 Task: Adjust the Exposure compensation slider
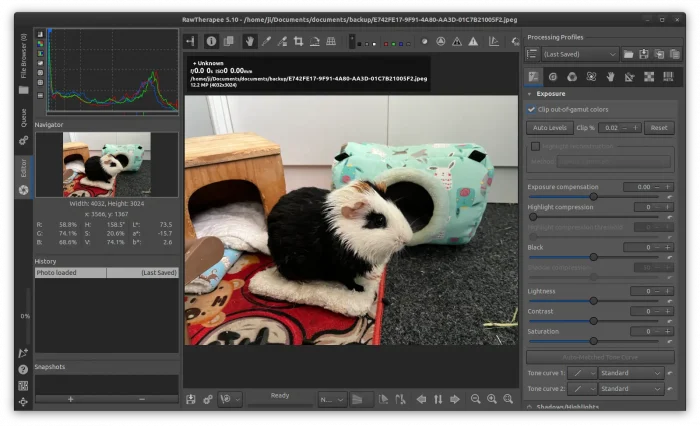(592, 197)
